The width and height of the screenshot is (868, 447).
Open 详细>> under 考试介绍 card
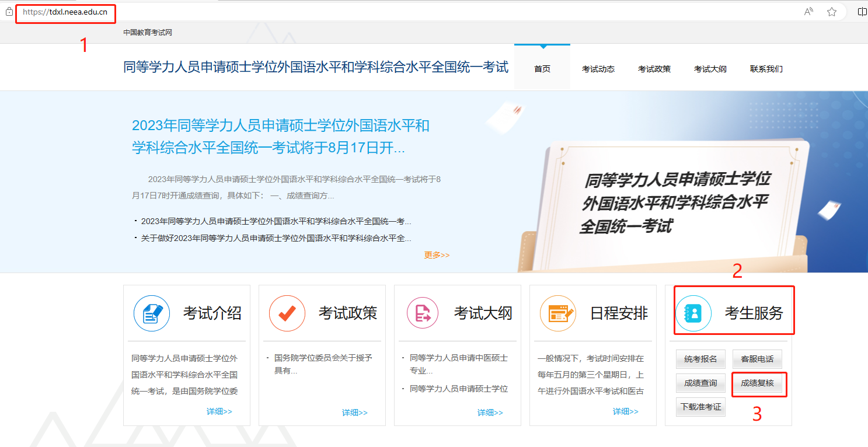coord(219,412)
